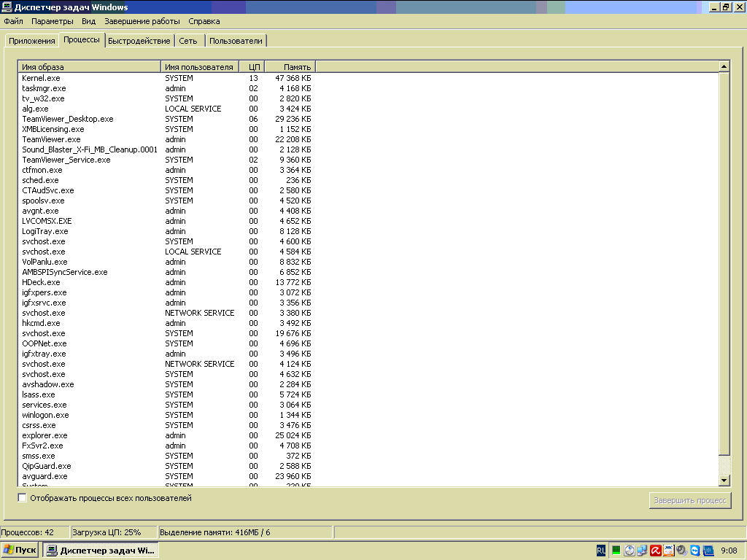747x560 pixels.
Task: Click the process list scroll-down arrow
Action: point(724,480)
